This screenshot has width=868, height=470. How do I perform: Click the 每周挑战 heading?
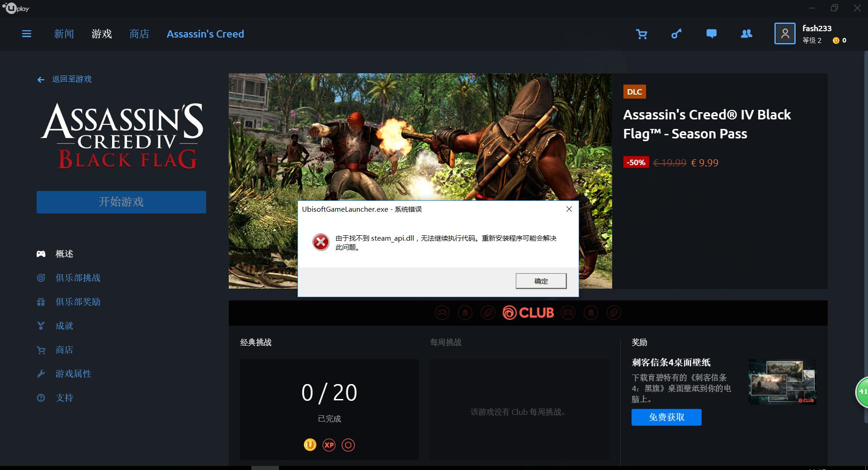tap(446, 342)
